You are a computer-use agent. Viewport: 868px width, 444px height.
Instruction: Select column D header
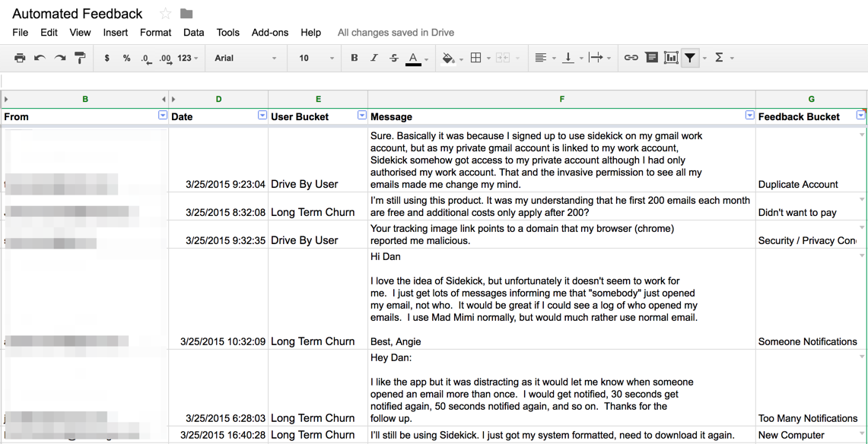[x=218, y=99]
